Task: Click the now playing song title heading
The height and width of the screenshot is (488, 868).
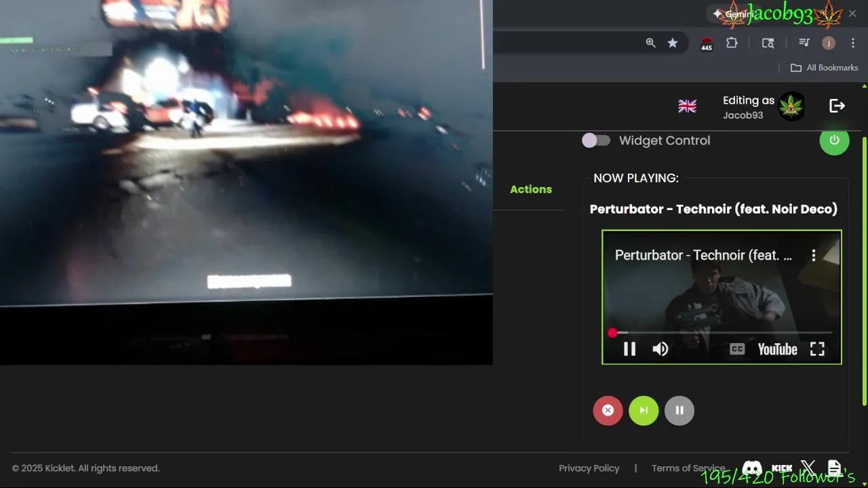Action: [x=713, y=209]
